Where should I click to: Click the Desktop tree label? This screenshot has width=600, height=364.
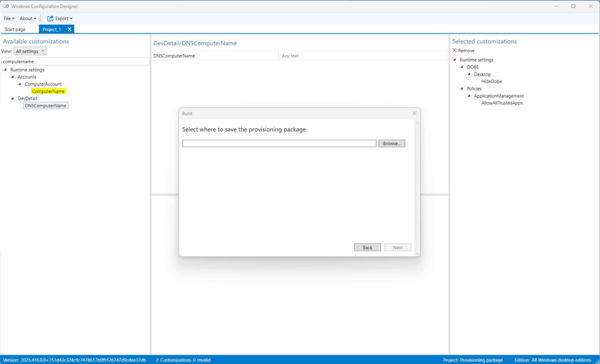pyautogui.click(x=482, y=74)
